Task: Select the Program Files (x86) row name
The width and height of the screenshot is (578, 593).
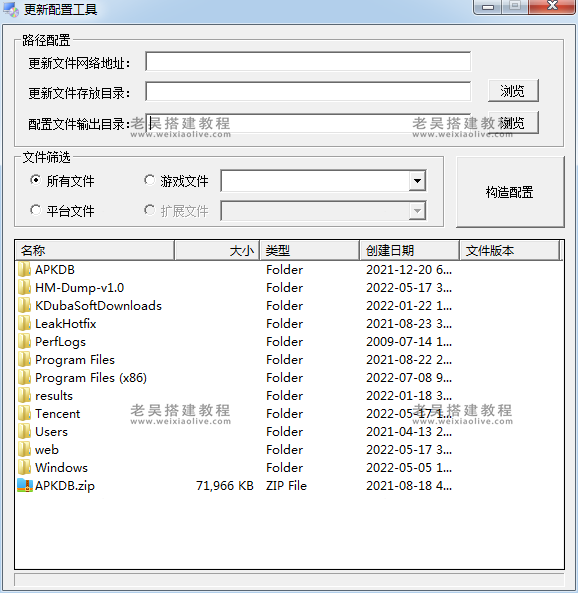Action: 91,378
